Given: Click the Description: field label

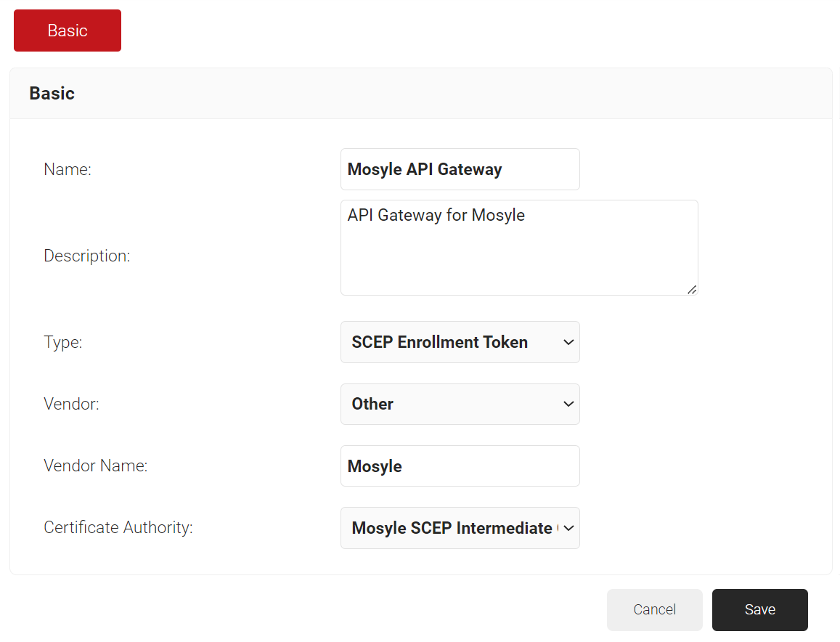Looking at the screenshot, I should point(87,256).
